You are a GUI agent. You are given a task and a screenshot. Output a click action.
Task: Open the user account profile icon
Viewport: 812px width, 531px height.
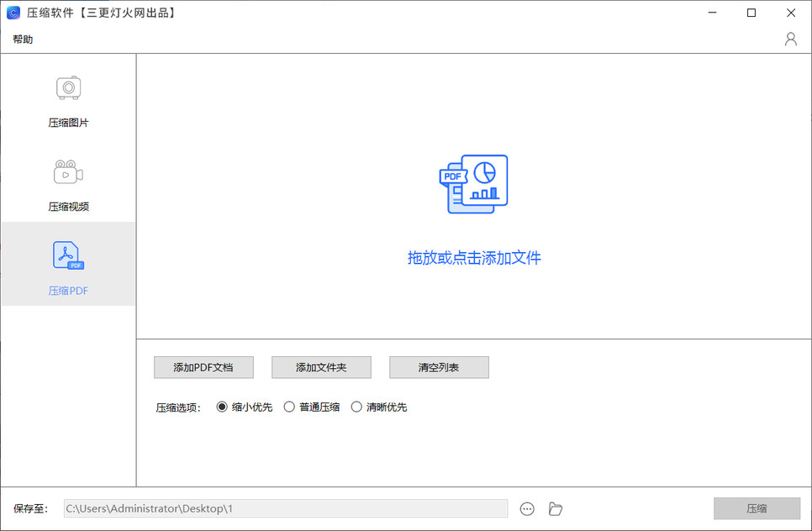tap(790, 39)
